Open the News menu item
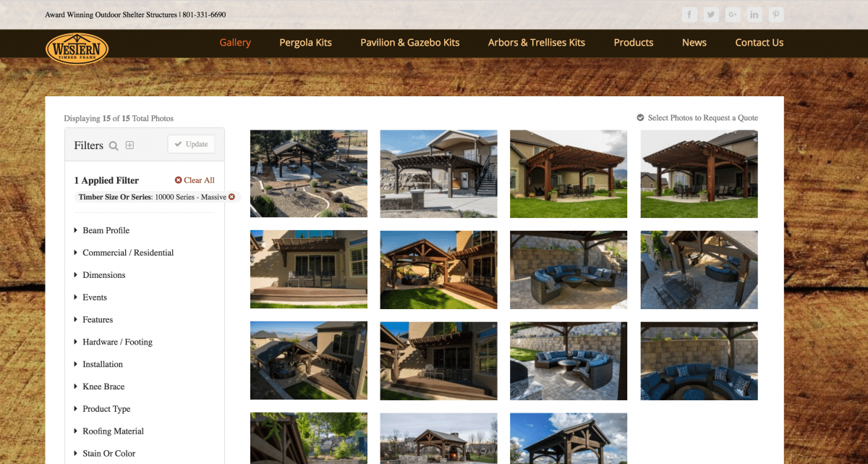 point(694,43)
